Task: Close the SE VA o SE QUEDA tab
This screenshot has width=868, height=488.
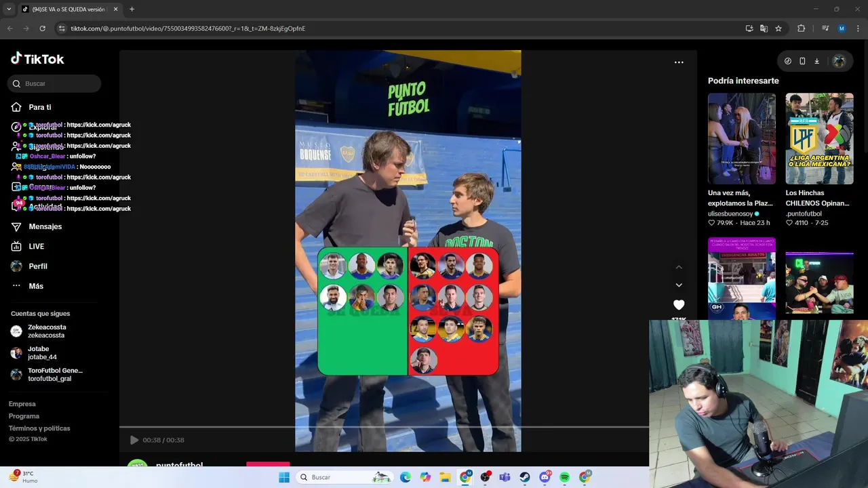Action: click(x=115, y=9)
